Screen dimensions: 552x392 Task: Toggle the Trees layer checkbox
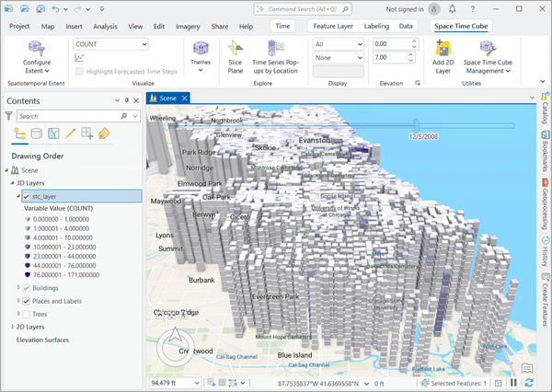tap(27, 314)
